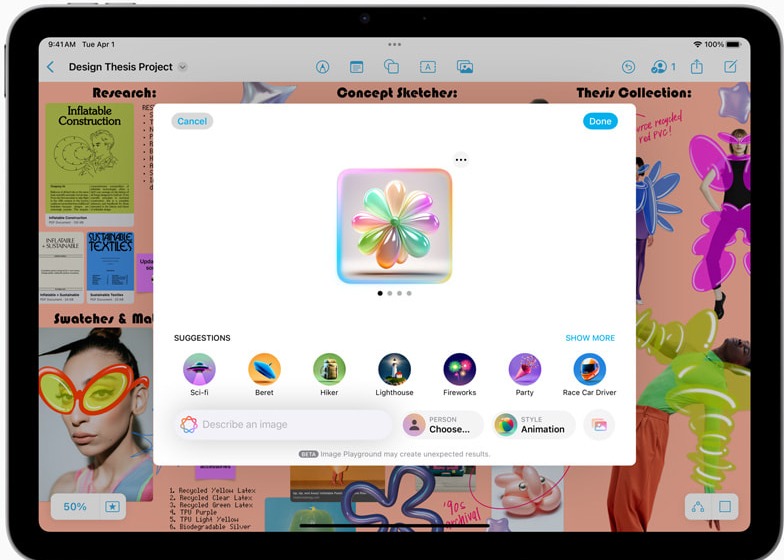Tap the undo arrow icon
This screenshot has height=560, width=784.
point(628,67)
